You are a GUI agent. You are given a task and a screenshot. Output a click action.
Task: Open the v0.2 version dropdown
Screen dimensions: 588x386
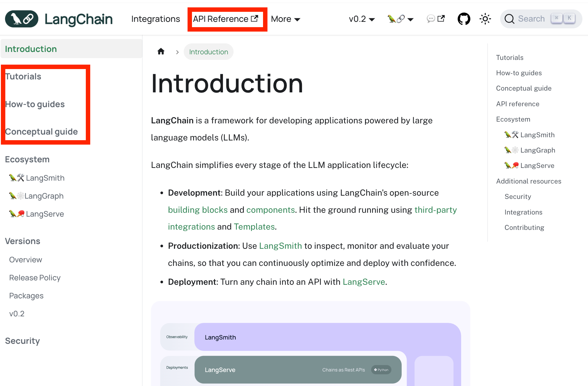click(362, 19)
